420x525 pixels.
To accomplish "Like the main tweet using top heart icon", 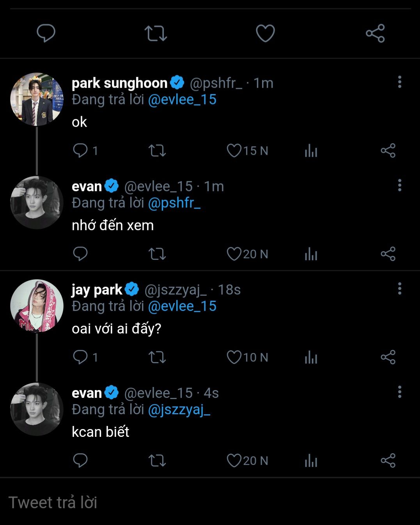I will pos(265,33).
